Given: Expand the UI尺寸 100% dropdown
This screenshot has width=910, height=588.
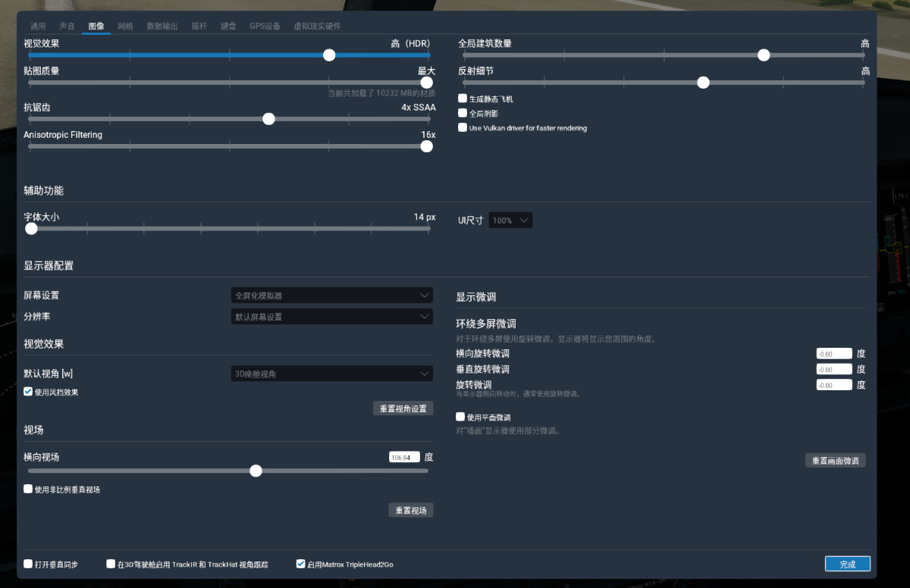Looking at the screenshot, I should click(510, 220).
